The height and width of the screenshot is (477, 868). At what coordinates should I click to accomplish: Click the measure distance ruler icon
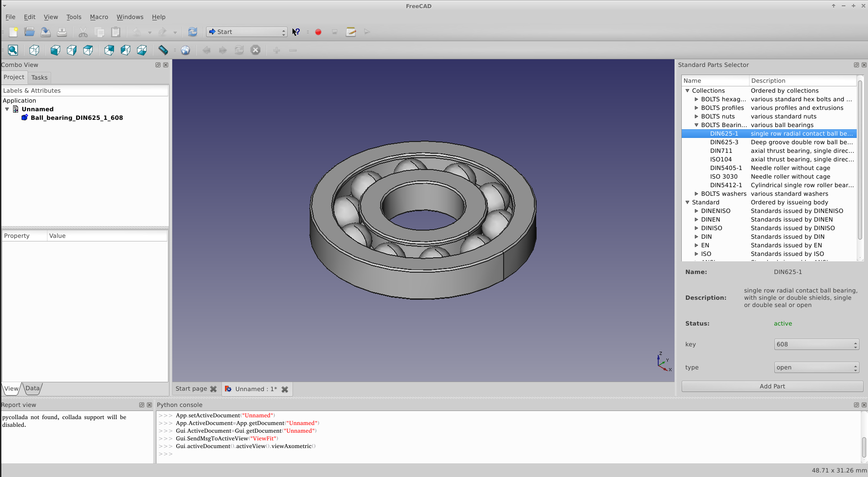point(163,50)
